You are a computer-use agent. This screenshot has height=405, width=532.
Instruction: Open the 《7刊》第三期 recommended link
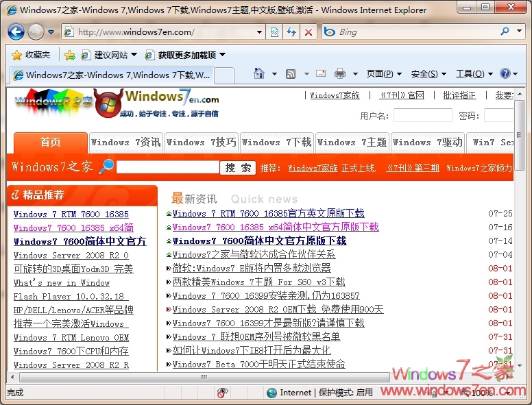413,168
